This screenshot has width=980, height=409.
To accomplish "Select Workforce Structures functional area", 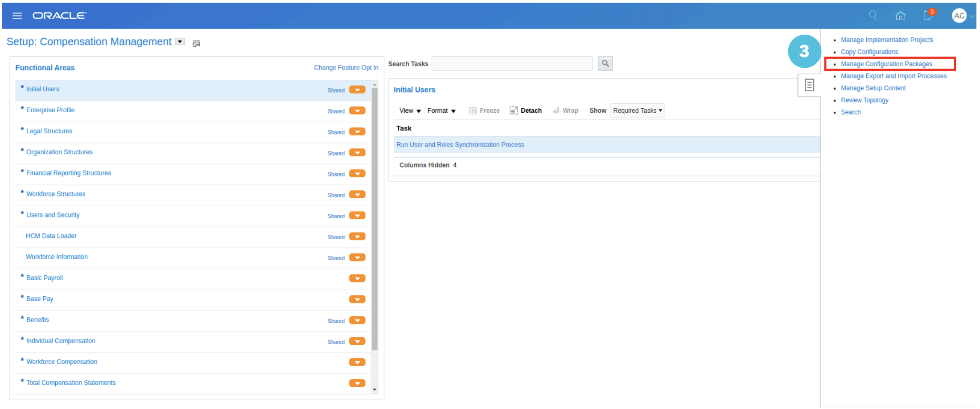I will click(56, 194).
